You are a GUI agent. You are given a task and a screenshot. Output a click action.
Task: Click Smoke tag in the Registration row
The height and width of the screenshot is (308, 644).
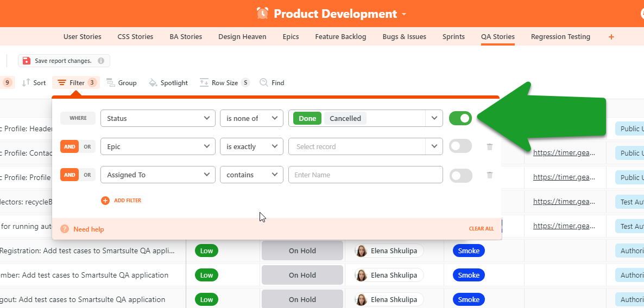tap(469, 251)
